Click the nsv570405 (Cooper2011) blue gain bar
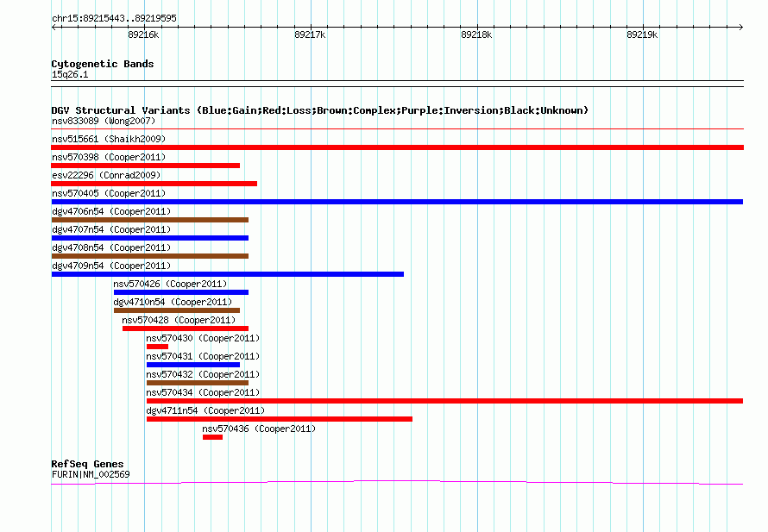This screenshot has height=532, width=768. 397,202
